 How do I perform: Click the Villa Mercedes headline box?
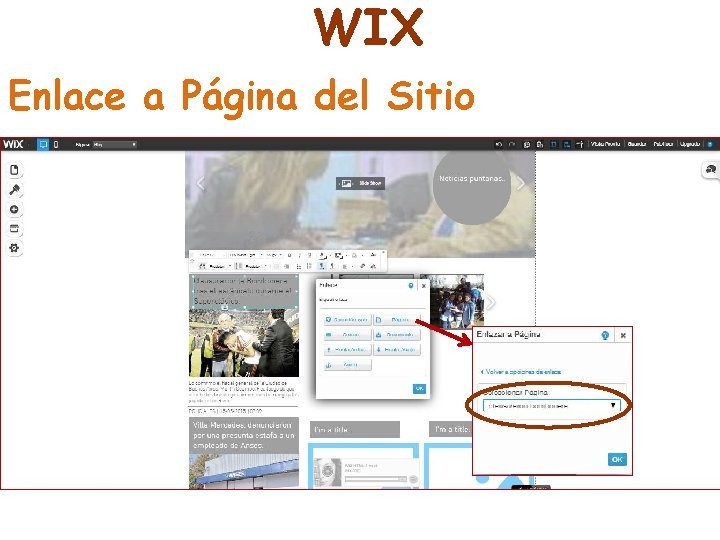point(244,435)
